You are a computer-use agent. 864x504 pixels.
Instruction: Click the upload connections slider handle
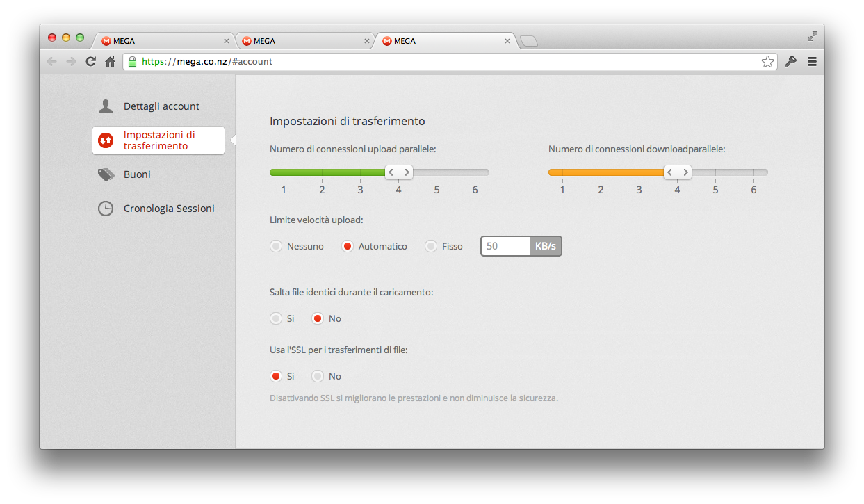[x=399, y=172]
